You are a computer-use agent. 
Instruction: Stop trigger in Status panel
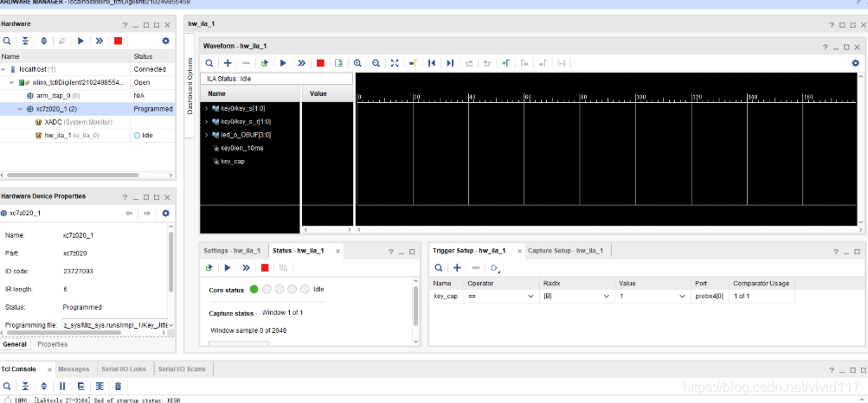[x=265, y=267]
